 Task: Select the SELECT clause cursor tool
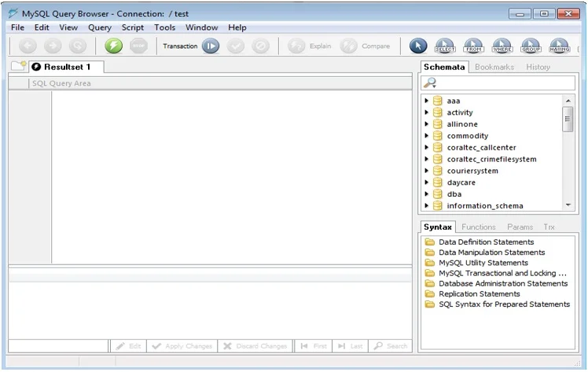coord(445,46)
